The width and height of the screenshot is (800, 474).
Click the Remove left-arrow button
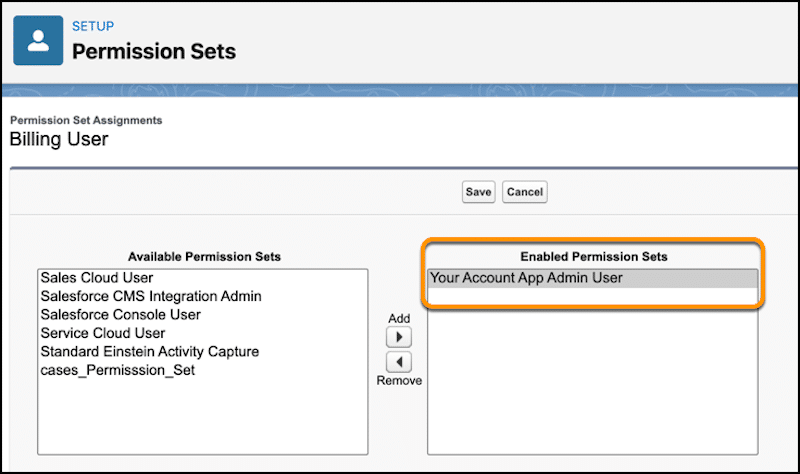click(x=399, y=362)
